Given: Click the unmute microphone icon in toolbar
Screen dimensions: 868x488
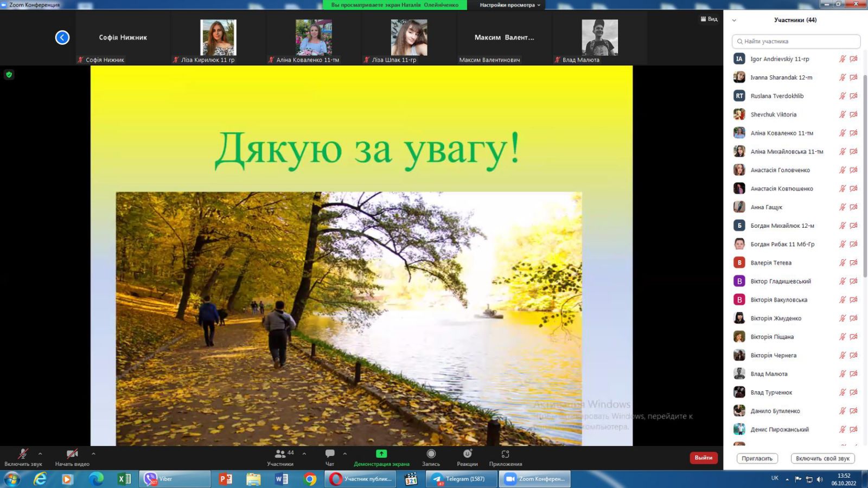Looking at the screenshot, I should (23, 454).
